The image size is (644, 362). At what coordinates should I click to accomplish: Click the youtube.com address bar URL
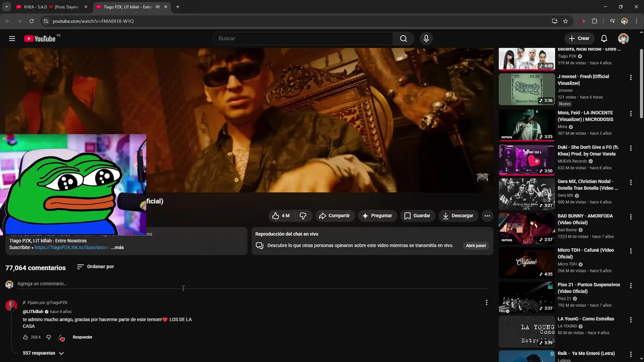click(93, 21)
